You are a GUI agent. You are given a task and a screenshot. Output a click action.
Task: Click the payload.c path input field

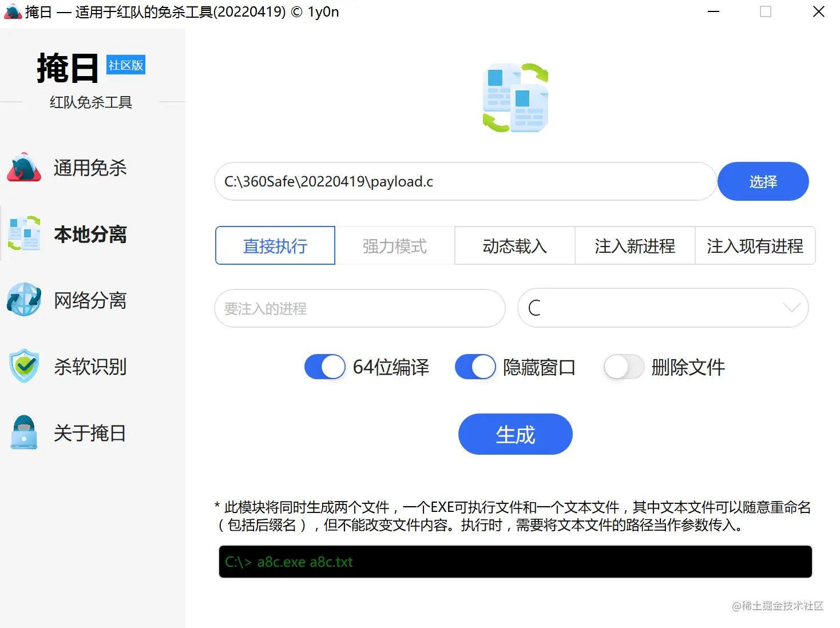click(x=466, y=181)
